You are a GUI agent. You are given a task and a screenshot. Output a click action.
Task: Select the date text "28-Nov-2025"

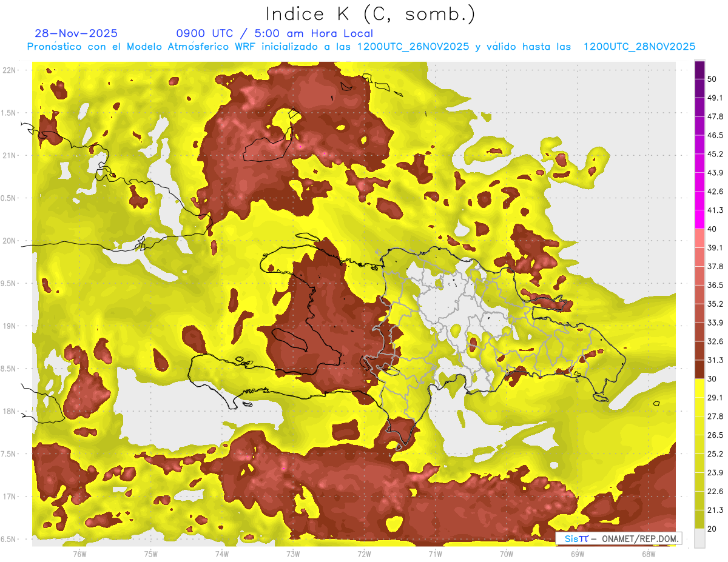click(x=76, y=33)
